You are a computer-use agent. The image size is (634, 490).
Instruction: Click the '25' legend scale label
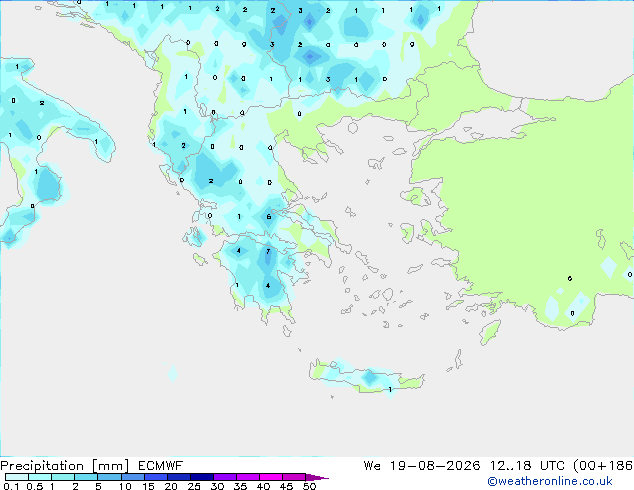194,486
